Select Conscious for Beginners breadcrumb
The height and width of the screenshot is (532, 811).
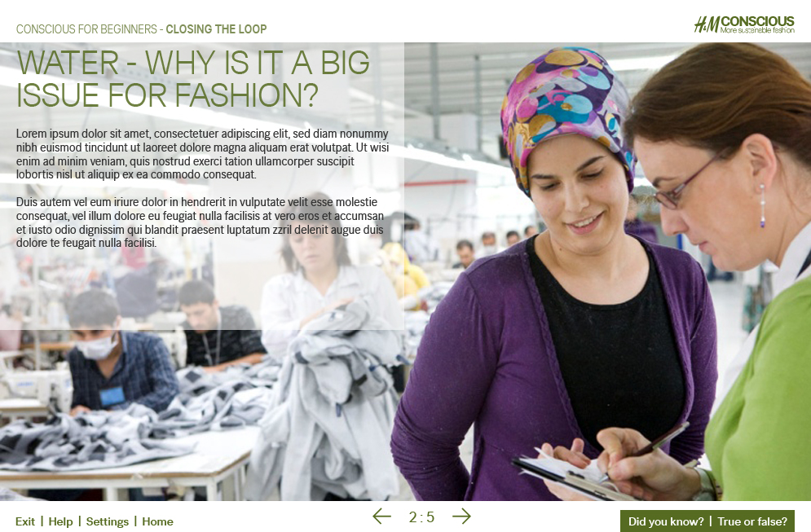pos(86,29)
